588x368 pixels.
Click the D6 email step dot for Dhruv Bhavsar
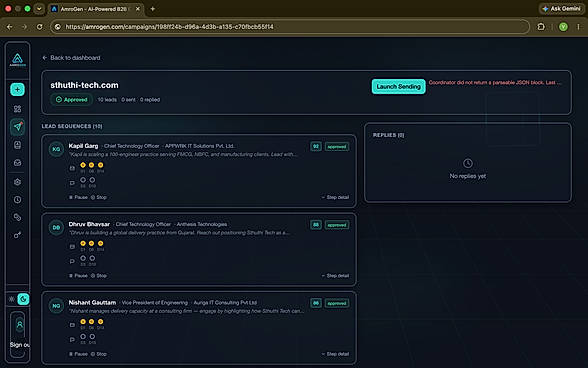point(92,243)
